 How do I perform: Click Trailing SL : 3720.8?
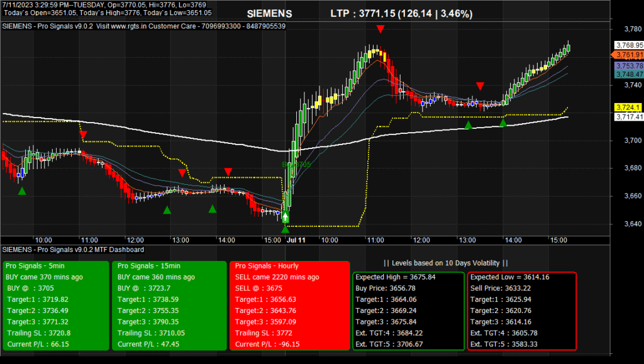[x=38, y=333]
